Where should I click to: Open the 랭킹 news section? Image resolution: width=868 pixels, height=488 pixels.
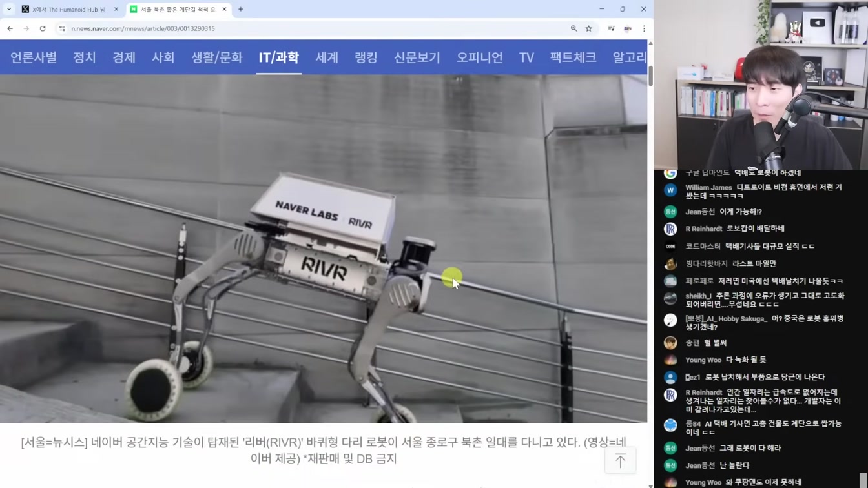point(366,57)
